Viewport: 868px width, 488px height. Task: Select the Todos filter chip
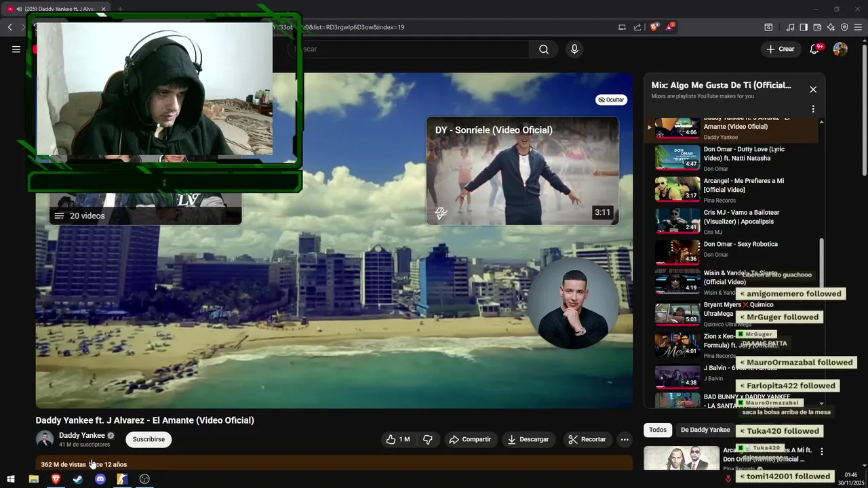tap(658, 430)
